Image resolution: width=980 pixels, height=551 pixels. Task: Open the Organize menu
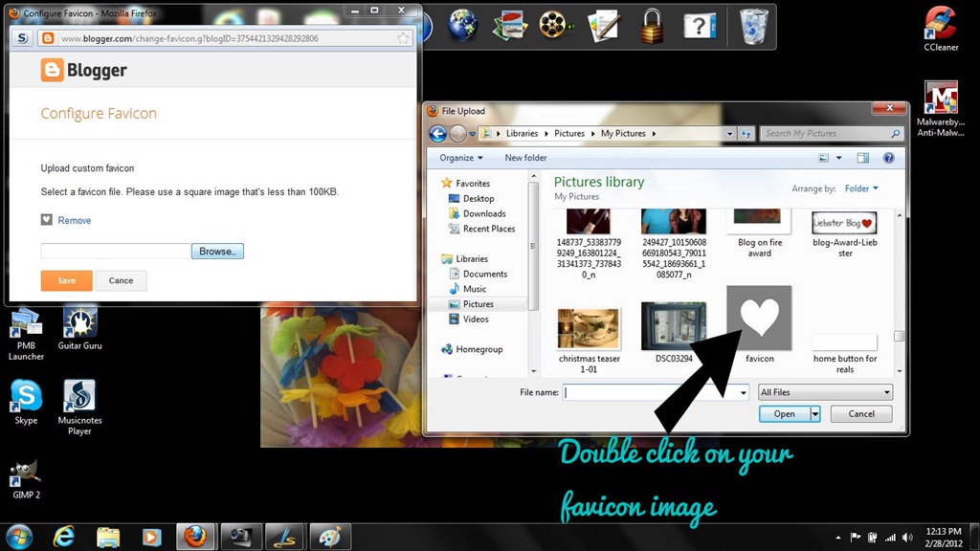461,158
